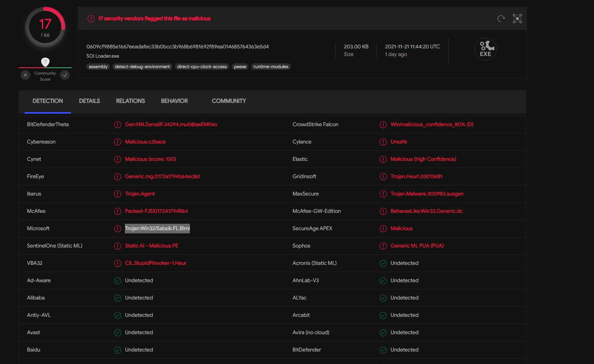Switch to the DETECTION tab
The width and height of the screenshot is (594, 364).
(48, 101)
